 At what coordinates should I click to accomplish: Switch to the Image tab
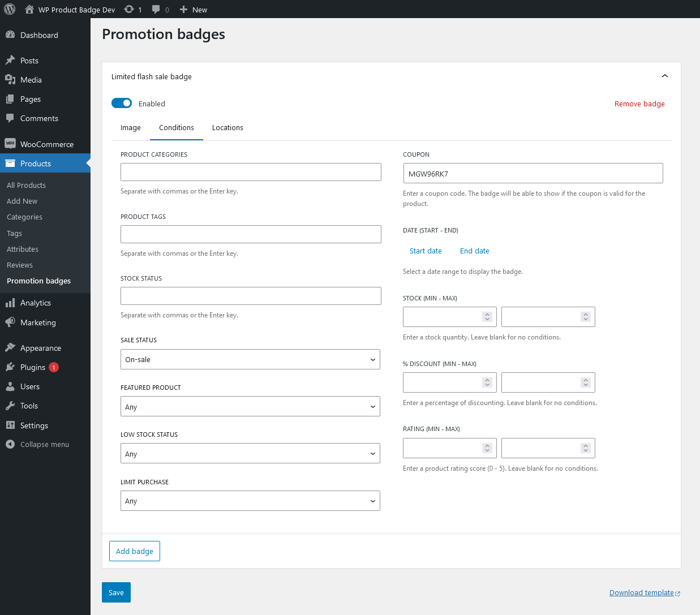[130, 128]
